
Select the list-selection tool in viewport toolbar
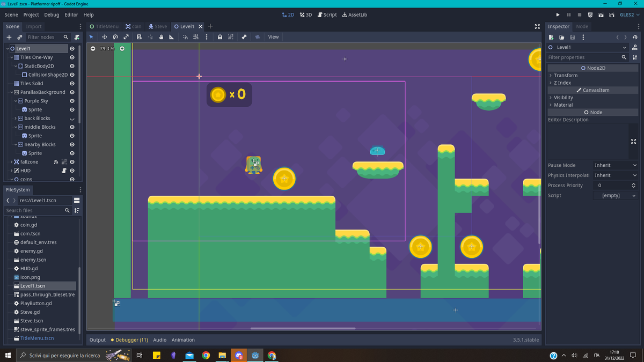pyautogui.click(x=140, y=37)
